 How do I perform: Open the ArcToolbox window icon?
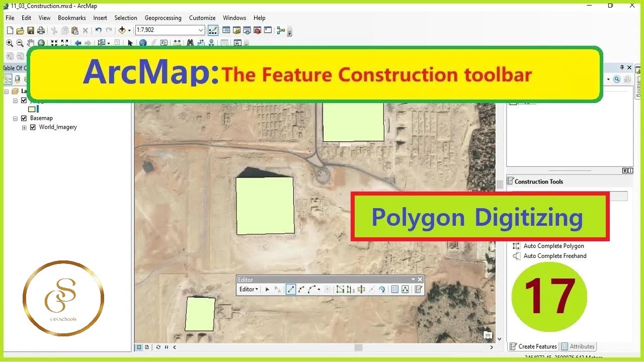click(258, 31)
